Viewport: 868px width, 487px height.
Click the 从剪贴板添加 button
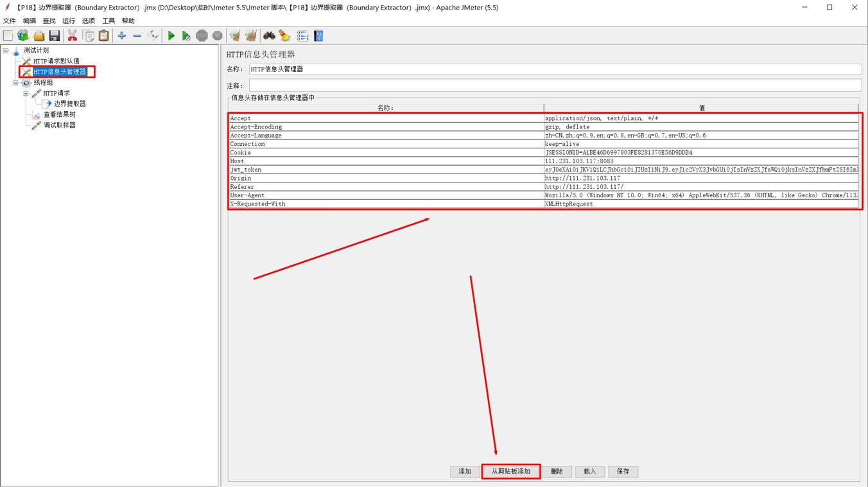(x=511, y=472)
